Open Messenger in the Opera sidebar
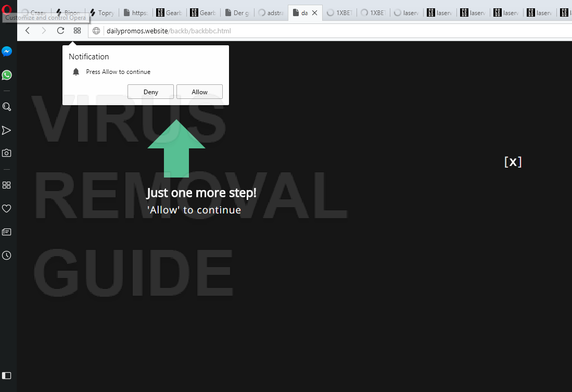 pos(7,52)
